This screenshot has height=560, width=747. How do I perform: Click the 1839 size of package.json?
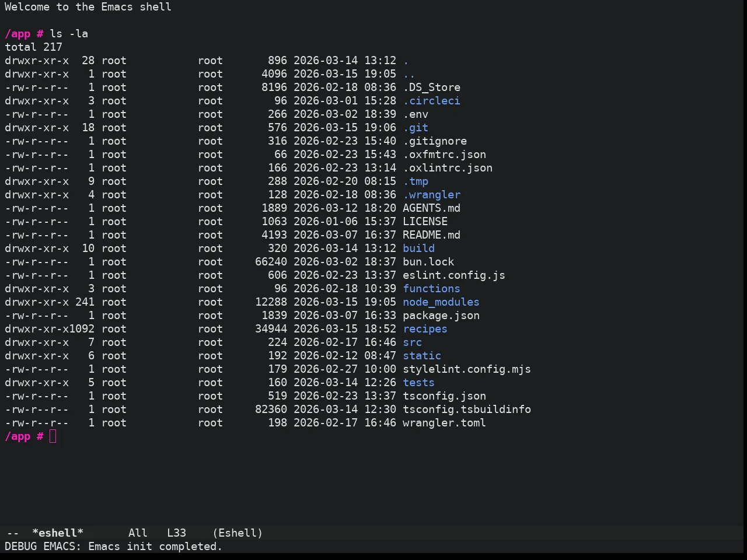coord(274,316)
